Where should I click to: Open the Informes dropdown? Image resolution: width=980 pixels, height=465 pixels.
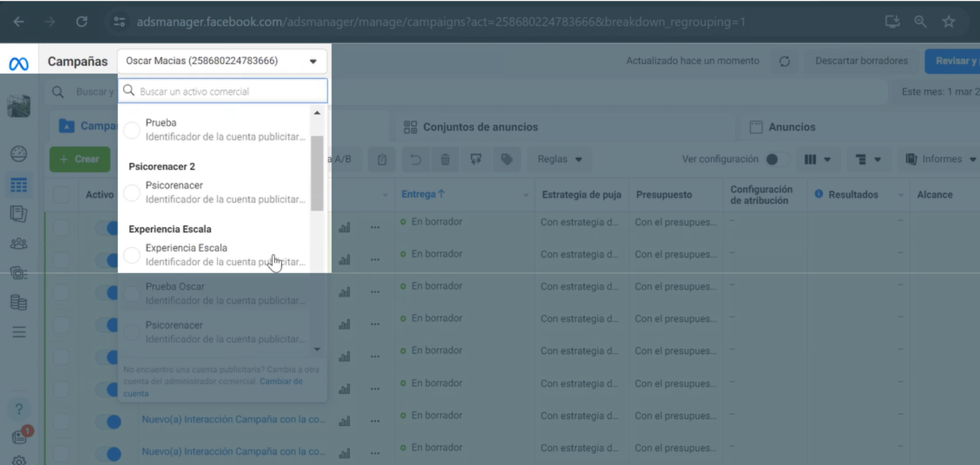(939, 160)
